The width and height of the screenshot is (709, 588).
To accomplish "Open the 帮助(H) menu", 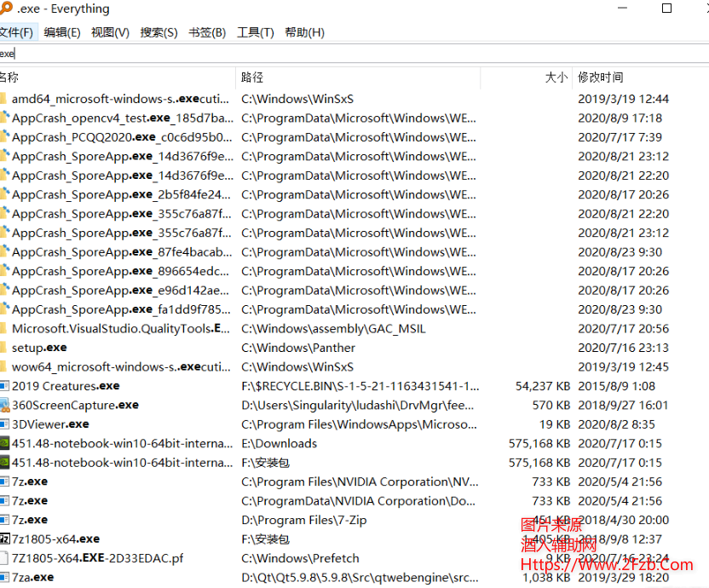I will (305, 32).
